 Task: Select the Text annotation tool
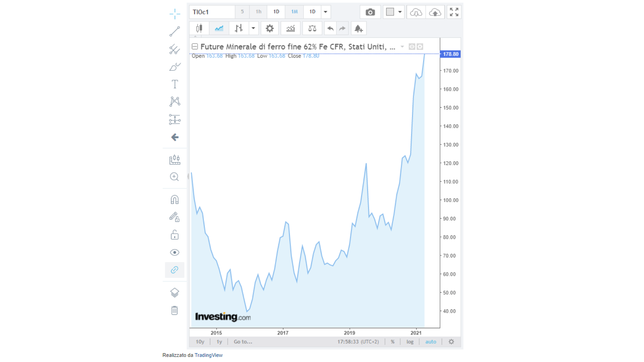coord(174,84)
